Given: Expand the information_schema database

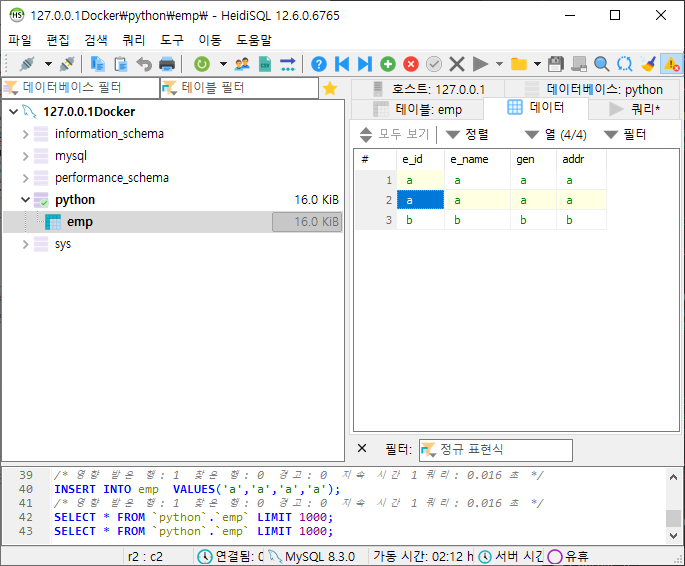Looking at the screenshot, I should (25, 134).
